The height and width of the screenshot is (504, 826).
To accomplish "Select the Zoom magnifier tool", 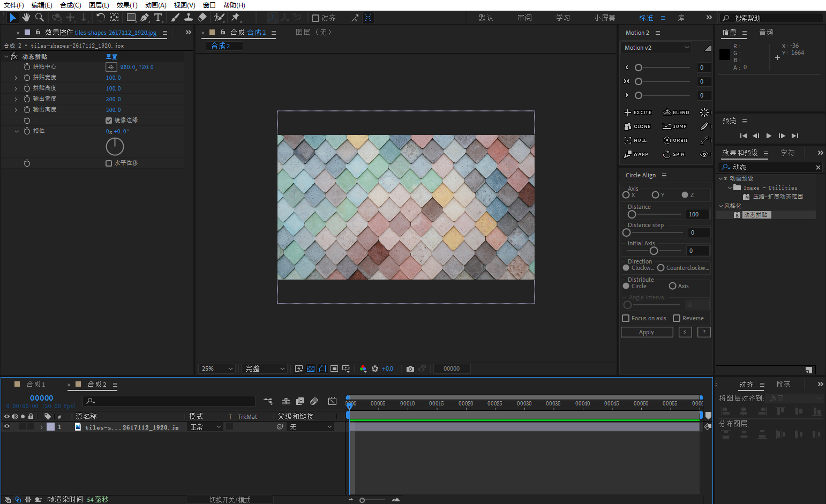I will [39, 18].
